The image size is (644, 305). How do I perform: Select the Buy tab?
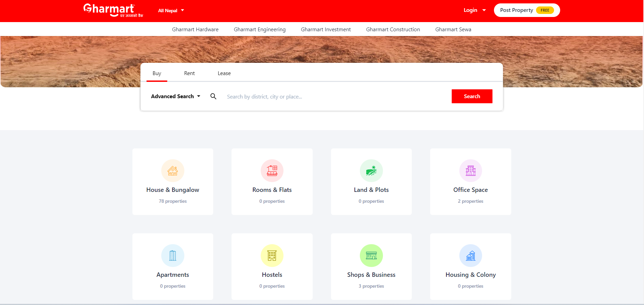pyautogui.click(x=157, y=73)
